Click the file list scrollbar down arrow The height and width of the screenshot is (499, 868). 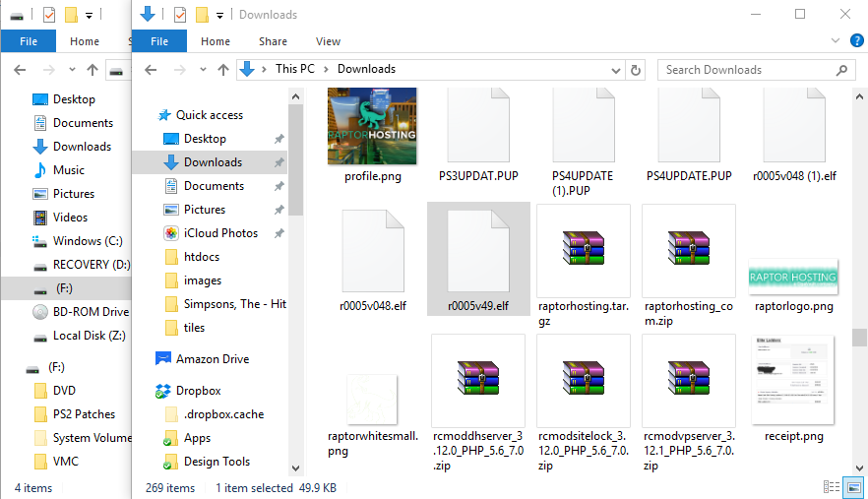click(859, 468)
